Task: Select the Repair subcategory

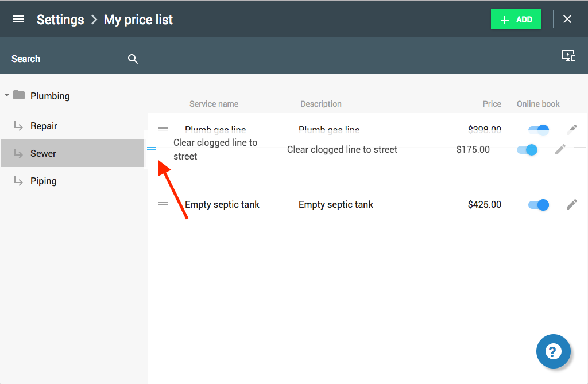Action: click(44, 126)
